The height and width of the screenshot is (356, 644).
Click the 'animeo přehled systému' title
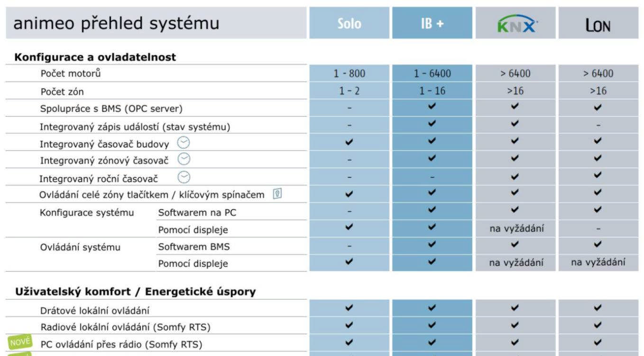(x=116, y=24)
